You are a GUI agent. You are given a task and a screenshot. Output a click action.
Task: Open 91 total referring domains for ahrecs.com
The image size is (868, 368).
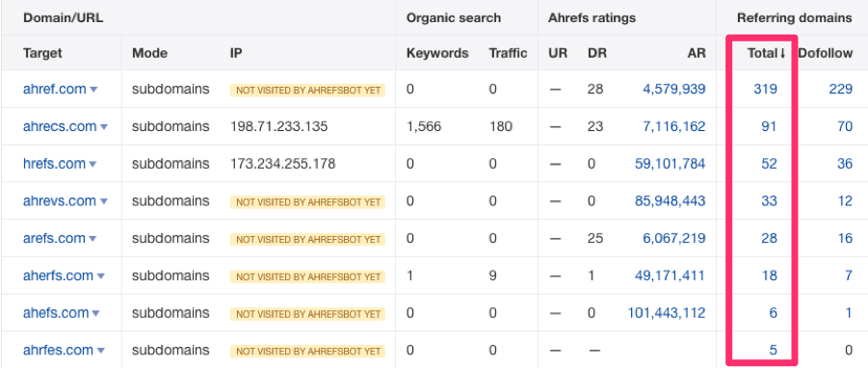pyautogui.click(x=769, y=126)
